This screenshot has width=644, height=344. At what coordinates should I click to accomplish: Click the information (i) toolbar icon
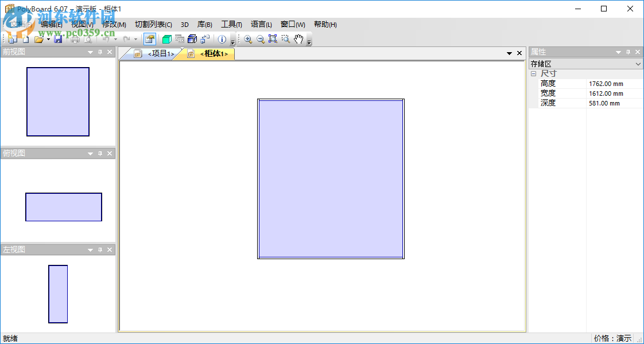click(222, 38)
